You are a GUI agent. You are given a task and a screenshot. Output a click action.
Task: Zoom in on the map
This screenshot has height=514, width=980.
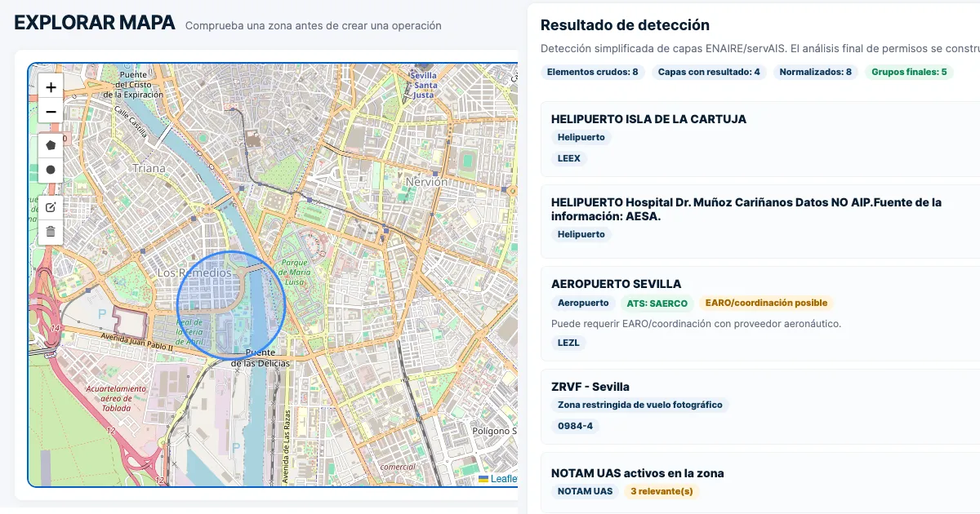pyautogui.click(x=51, y=86)
